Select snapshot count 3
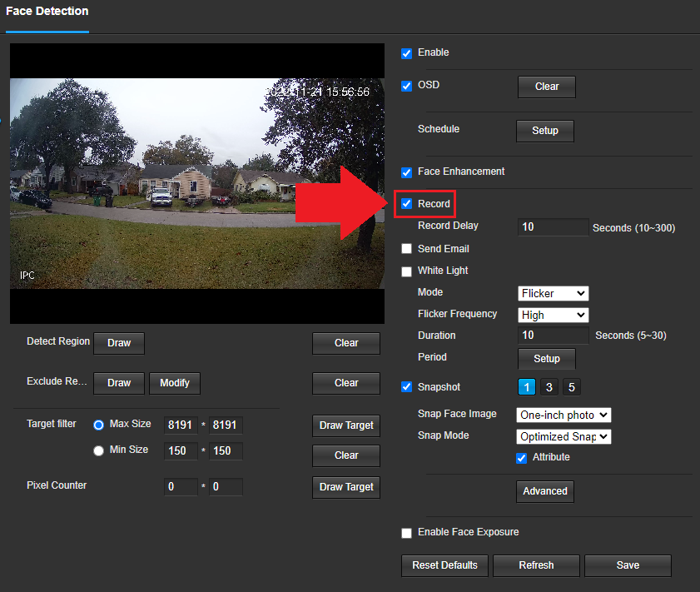This screenshot has width=700, height=592. coord(549,387)
